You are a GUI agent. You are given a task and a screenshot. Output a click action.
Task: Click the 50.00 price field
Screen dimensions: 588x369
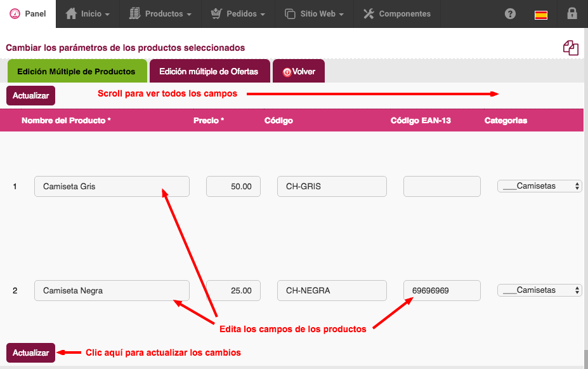click(x=233, y=186)
